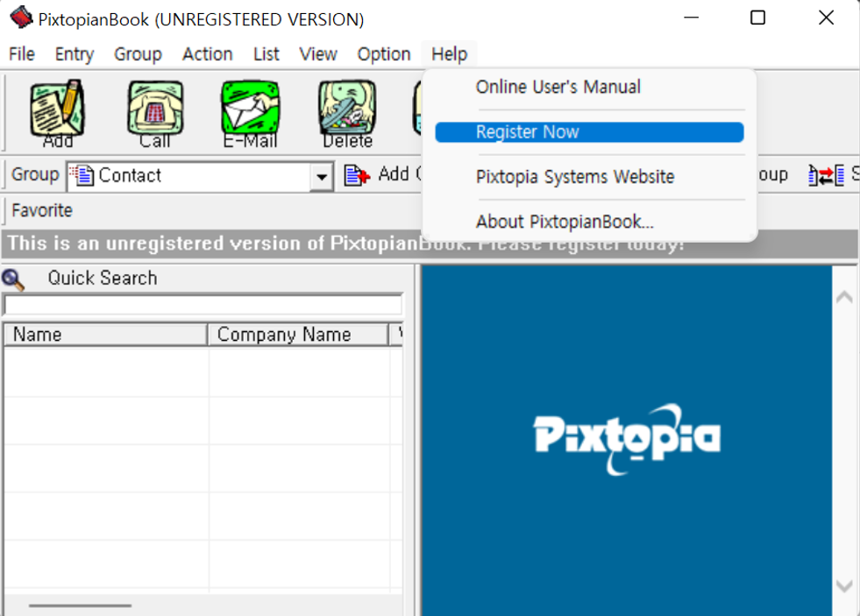Click the scroll up arrow of preview pane
This screenshot has height=616, width=860.
coord(844,298)
